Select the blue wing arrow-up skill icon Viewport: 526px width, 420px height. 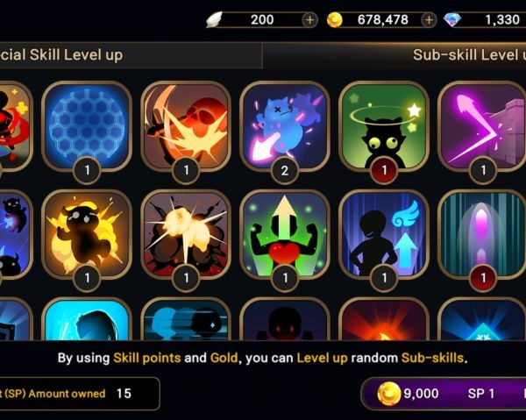[384, 234]
